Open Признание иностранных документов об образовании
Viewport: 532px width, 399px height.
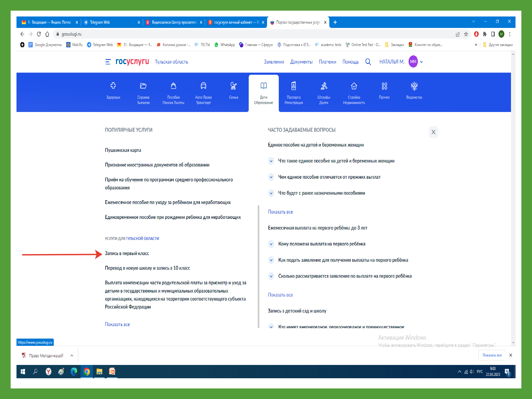(x=157, y=165)
